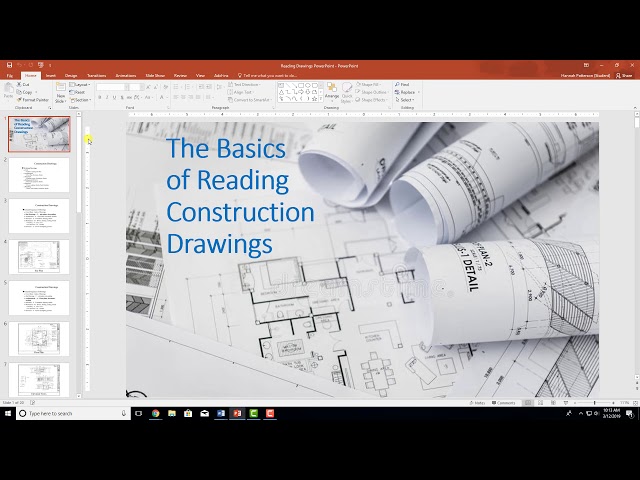Select the rectangle shape in shapes gallery
640x480 pixels.
point(301,86)
